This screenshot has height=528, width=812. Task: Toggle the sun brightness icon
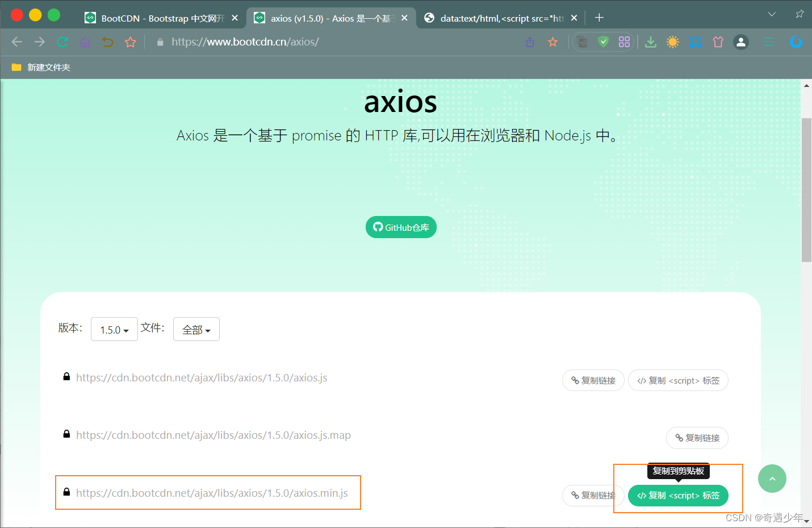pos(673,42)
